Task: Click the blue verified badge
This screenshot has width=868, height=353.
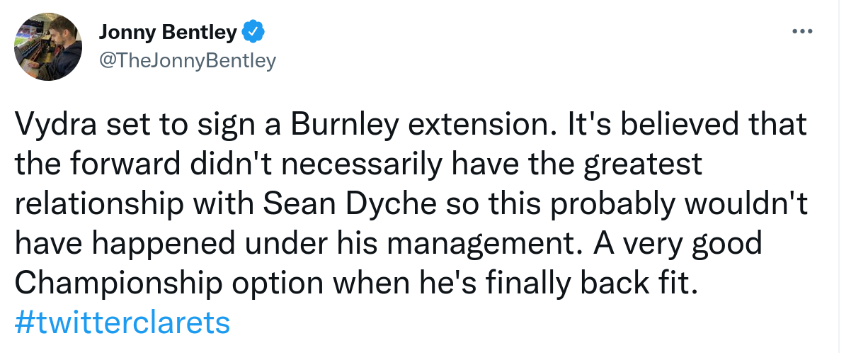Action: tap(253, 32)
